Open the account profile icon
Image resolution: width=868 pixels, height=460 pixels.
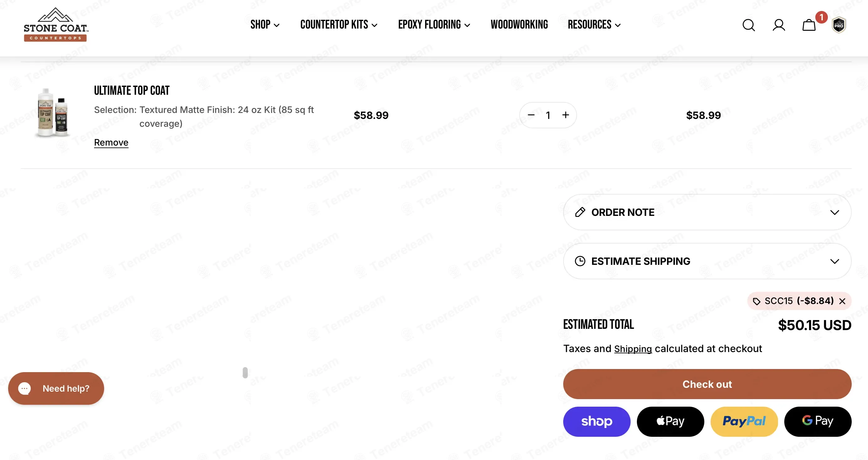pyautogui.click(x=778, y=25)
